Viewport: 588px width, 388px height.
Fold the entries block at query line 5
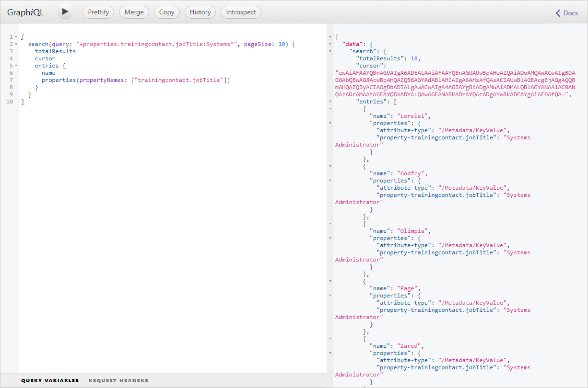click(x=16, y=66)
